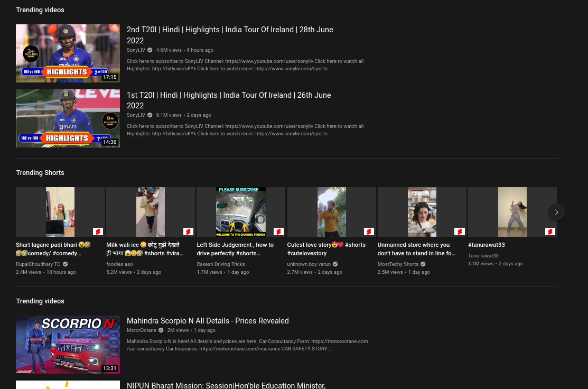Click the Shorts badge on Left Side Judgement thumbnail
The height and width of the screenshot is (389, 588).
278,231
